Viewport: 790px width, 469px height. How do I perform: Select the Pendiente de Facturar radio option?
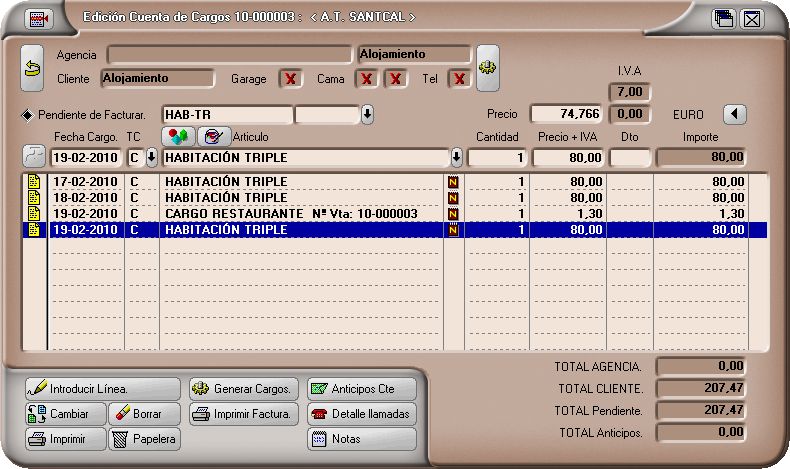point(27,115)
